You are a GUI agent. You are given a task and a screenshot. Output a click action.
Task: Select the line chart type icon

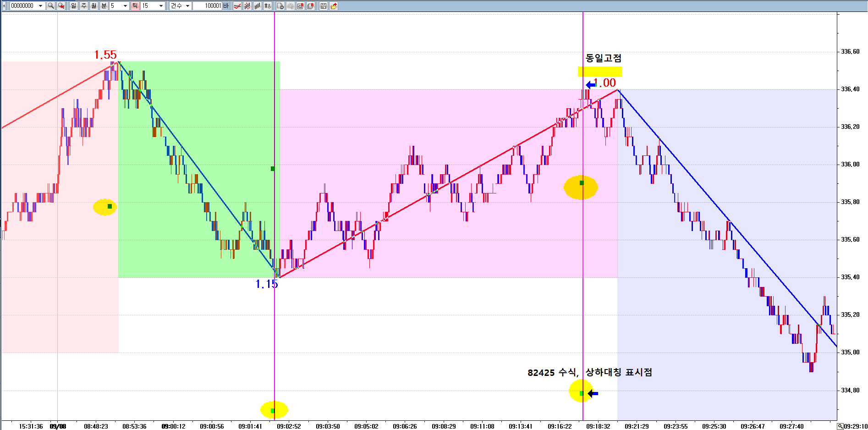(237, 6)
